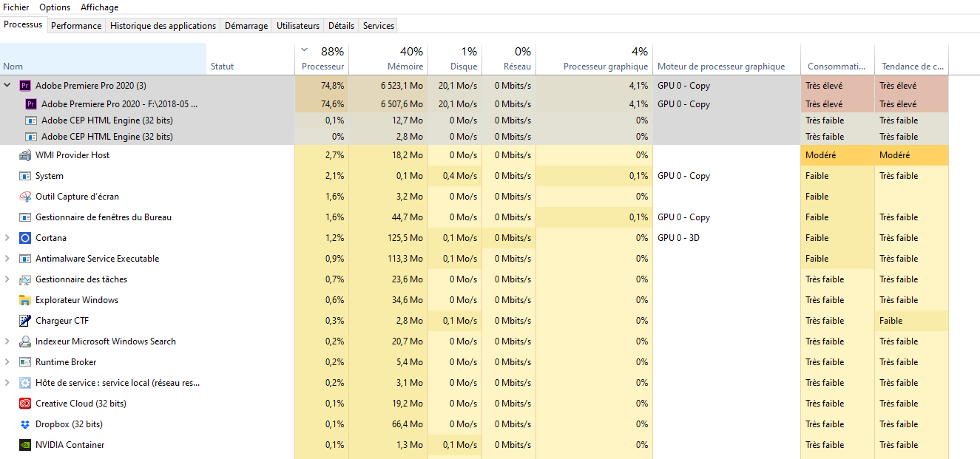Sort by Processeur graphique column header
The image size is (980, 459).
click(605, 67)
